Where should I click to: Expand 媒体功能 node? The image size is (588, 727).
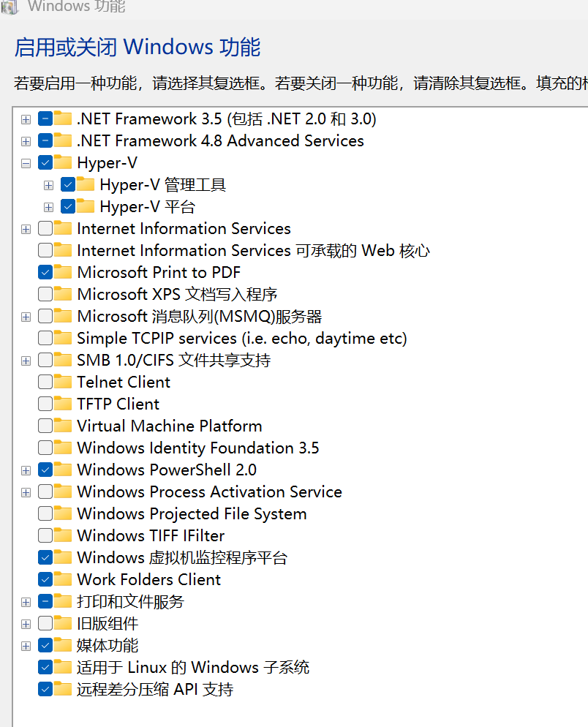point(26,646)
